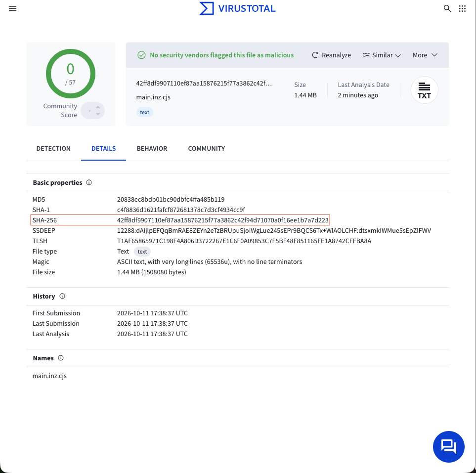Click History info icon
Viewport: 476px width, 473px height.
(62, 296)
